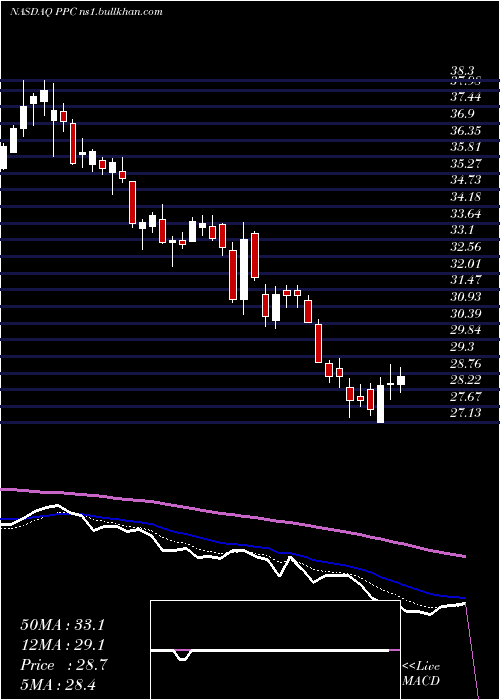The height and width of the screenshot is (700, 500).
Task: Select the 37.44 price axis label
Action: (x=465, y=97)
